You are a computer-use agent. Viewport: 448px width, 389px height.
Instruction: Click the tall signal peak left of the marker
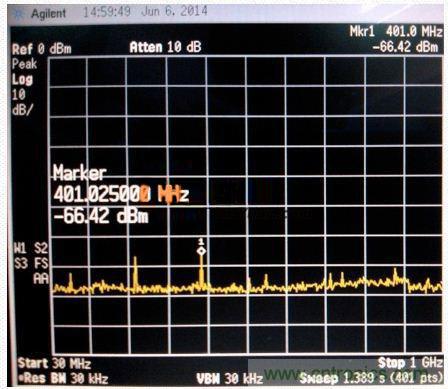(x=135, y=272)
